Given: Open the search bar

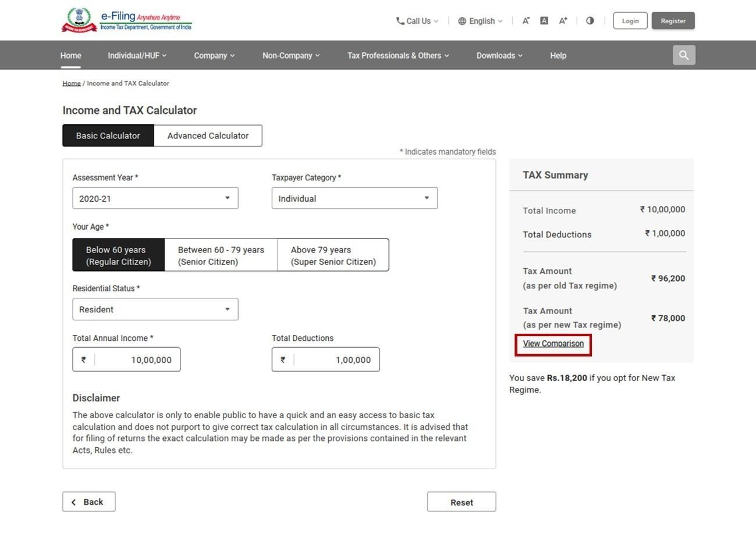Looking at the screenshot, I should (x=684, y=55).
